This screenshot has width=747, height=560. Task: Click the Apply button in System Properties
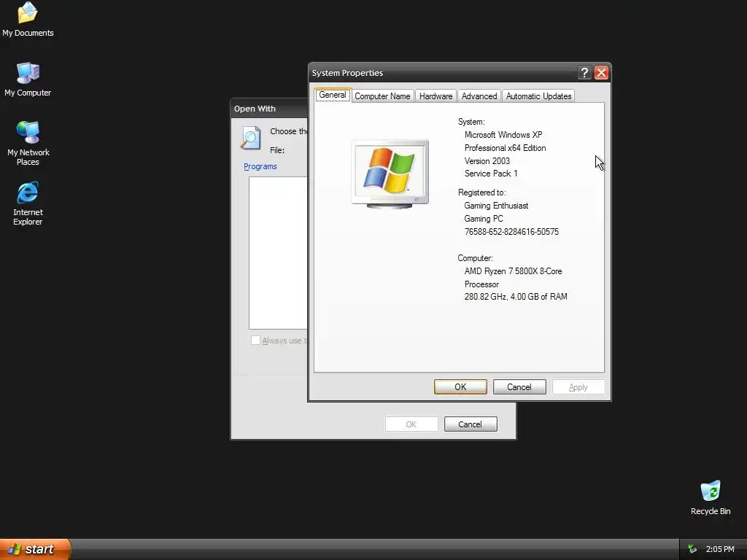tap(578, 387)
